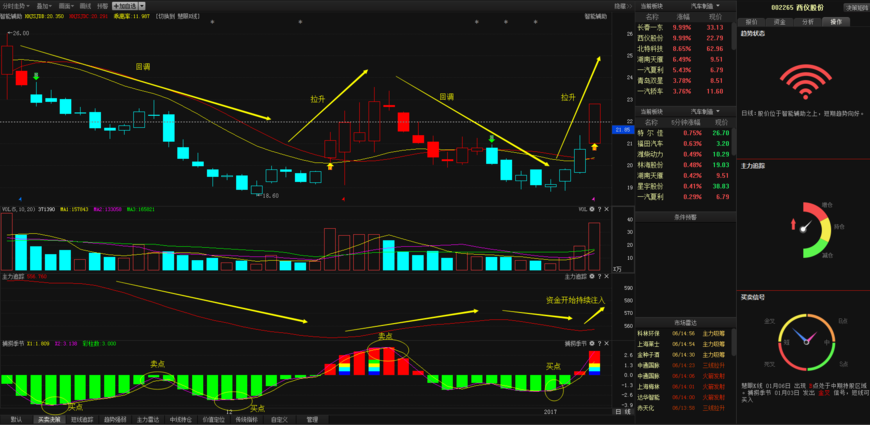Click the red WiFi trend status icon
The height and width of the screenshot is (425, 870).
coord(805,82)
